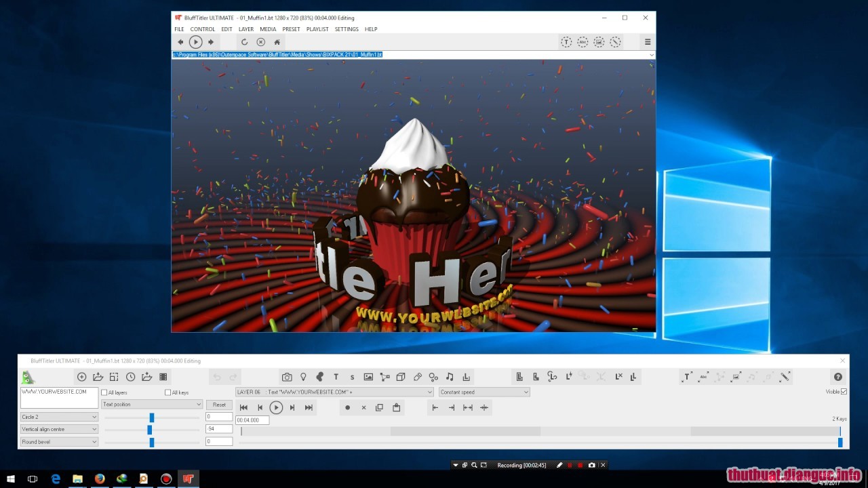Create new show with the plus circle icon
868x488 pixels.
(x=81, y=377)
